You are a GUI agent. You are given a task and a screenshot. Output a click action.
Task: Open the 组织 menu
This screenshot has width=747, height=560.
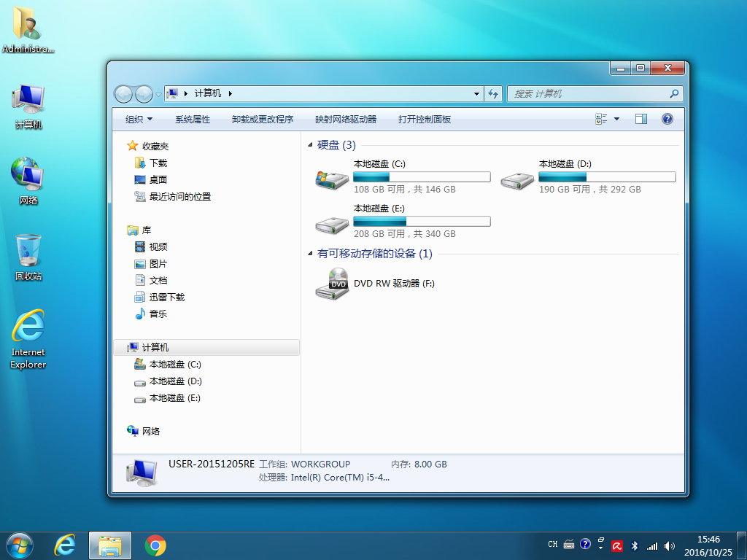click(139, 120)
